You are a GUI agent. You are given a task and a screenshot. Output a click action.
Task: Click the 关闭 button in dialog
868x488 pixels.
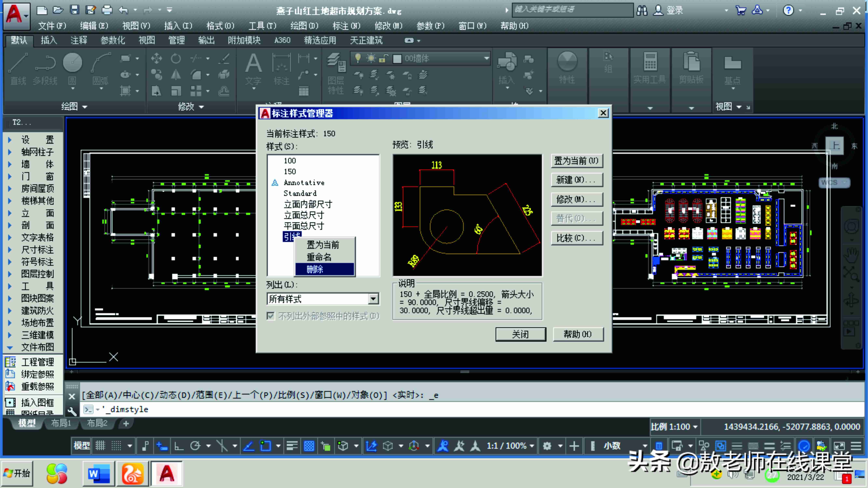pyautogui.click(x=521, y=334)
